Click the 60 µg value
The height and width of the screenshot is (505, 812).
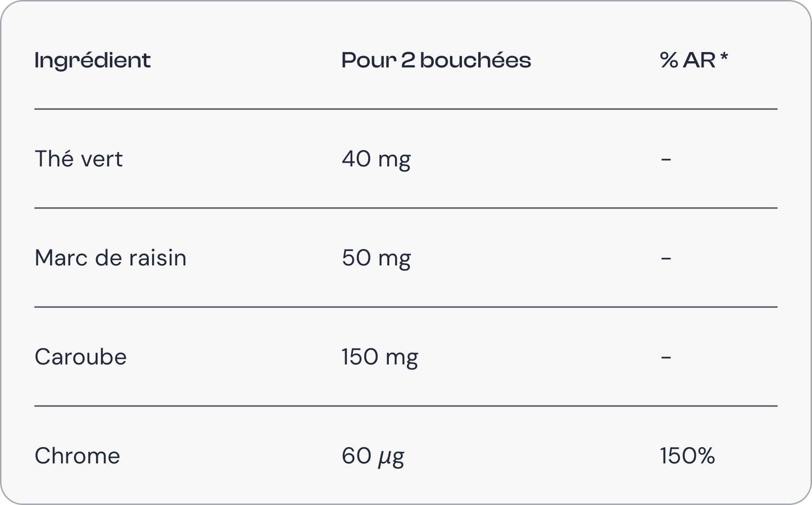click(373, 456)
